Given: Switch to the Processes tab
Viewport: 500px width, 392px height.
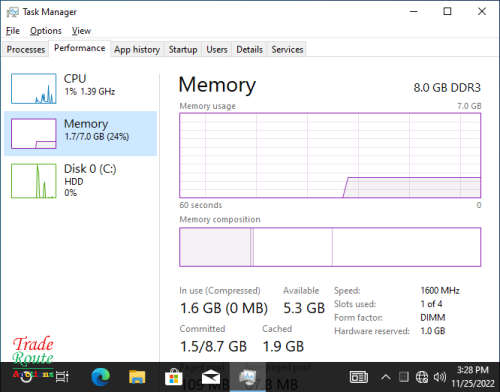Looking at the screenshot, I should (26, 49).
